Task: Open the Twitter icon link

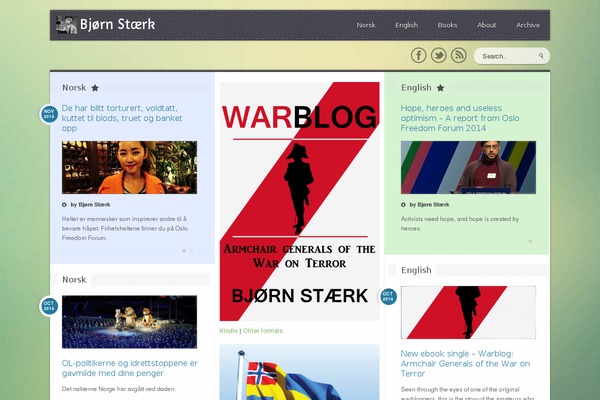Action: point(439,56)
